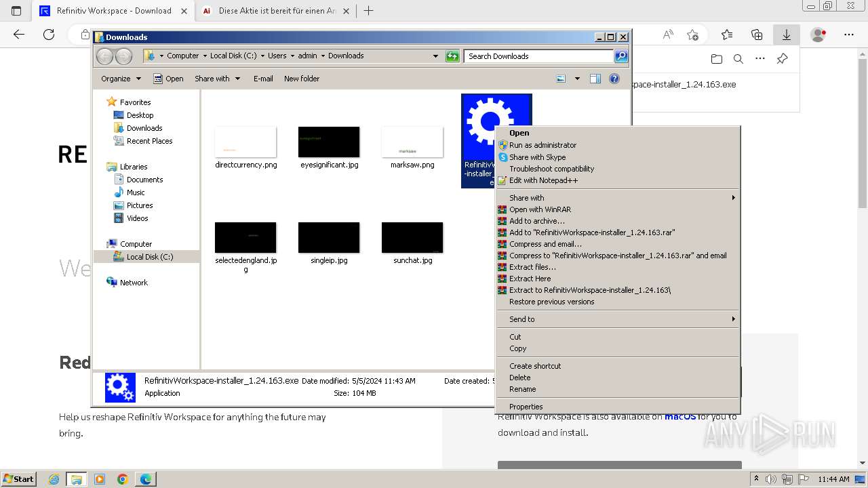The width and height of the screenshot is (868, 488).
Task: Click the Users breadcrumb in address bar
Action: click(277, 56)
